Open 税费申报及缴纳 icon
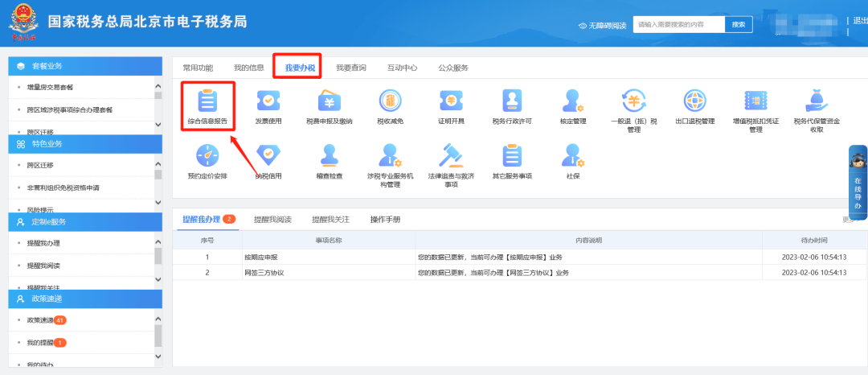868x375 pixels. pyautogui.click(x=329, y=101)
